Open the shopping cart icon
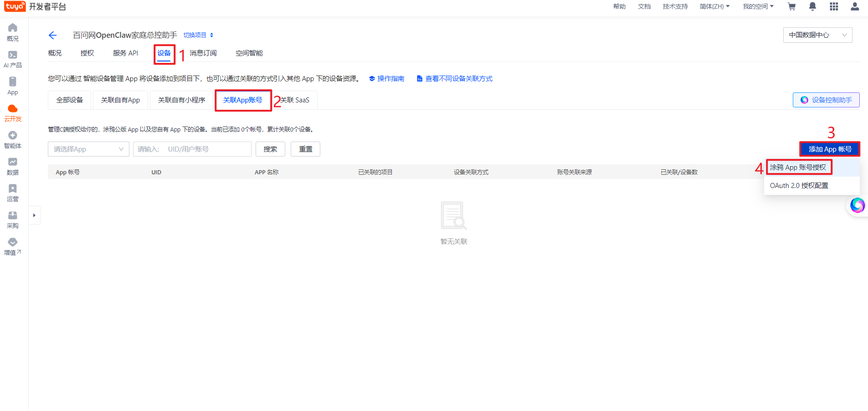Viewport: 868px width, 411px height. pyautogui.click(x=791, y=6)
